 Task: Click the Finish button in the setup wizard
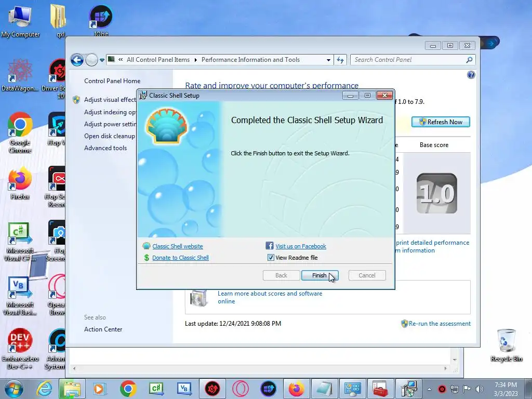[x=320, y=275]
